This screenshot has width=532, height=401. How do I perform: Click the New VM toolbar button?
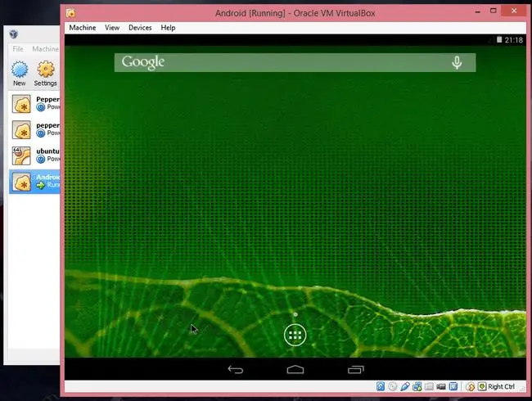(x=20, y=74)
